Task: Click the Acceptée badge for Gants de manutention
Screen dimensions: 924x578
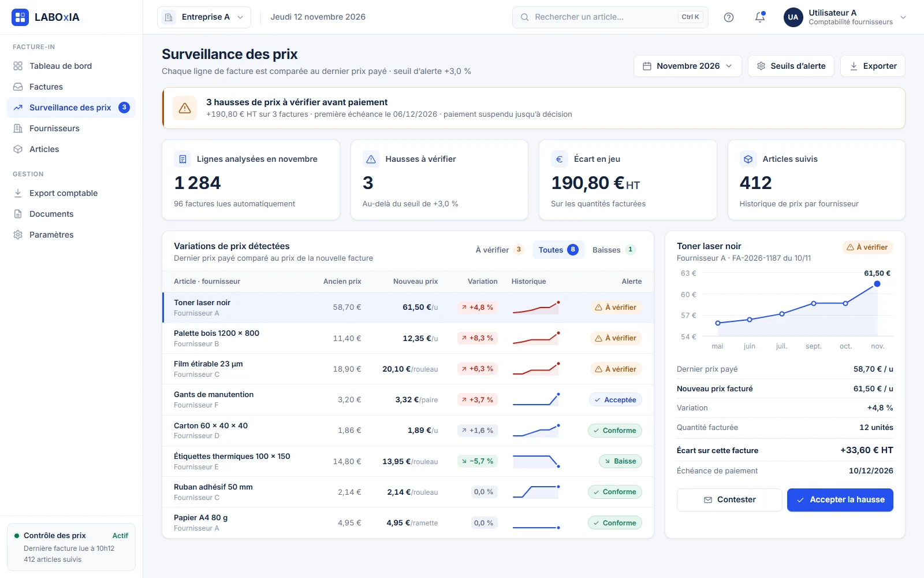Action: tap(616, 400)
